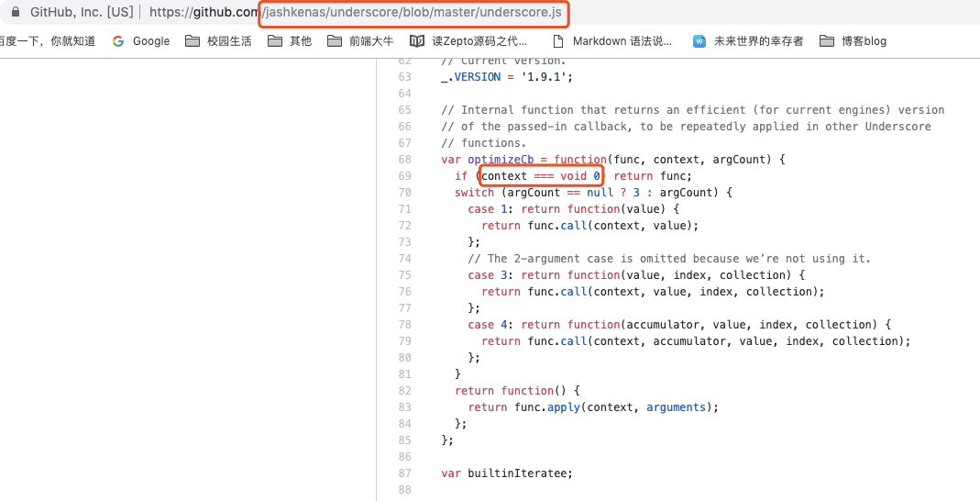Open the Markdown 语法说 bookmark

coord(613,41)
